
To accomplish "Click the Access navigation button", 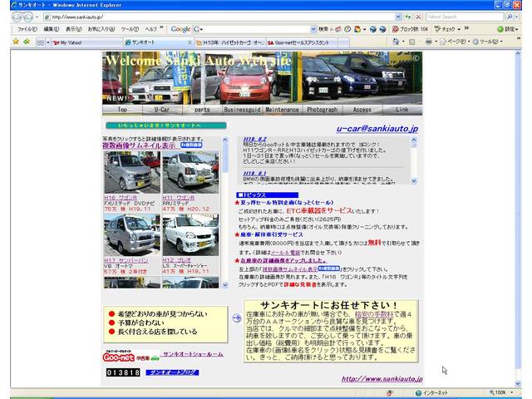I will pos(362,110).
